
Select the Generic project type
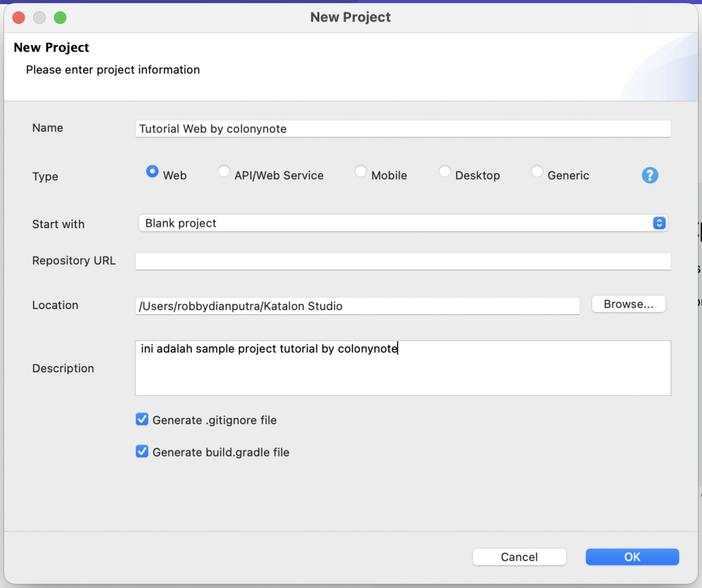click(537, 172)
